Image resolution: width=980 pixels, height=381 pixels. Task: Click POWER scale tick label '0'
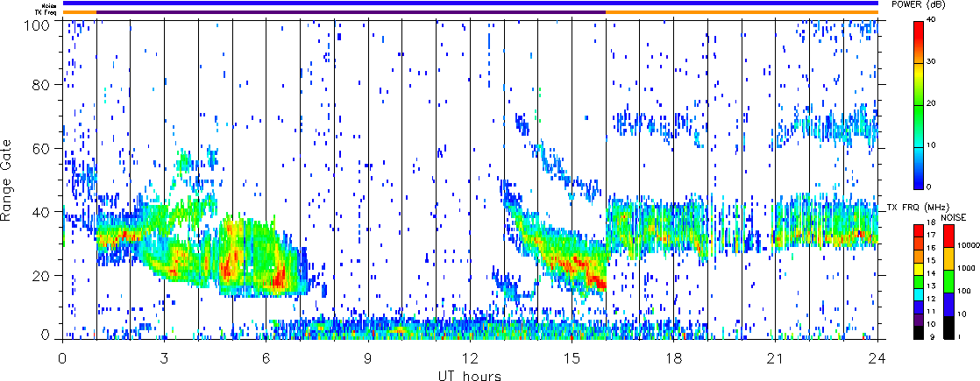click(x=930, y=187)
